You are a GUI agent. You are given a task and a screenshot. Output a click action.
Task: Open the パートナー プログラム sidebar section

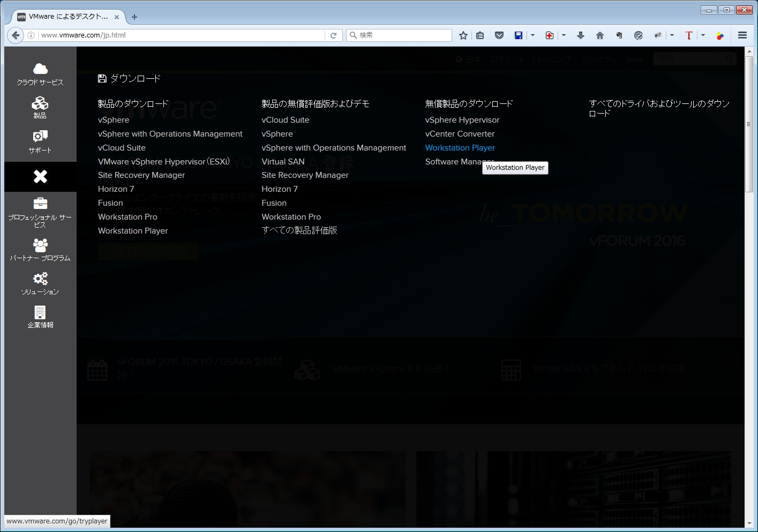[40, 250]
